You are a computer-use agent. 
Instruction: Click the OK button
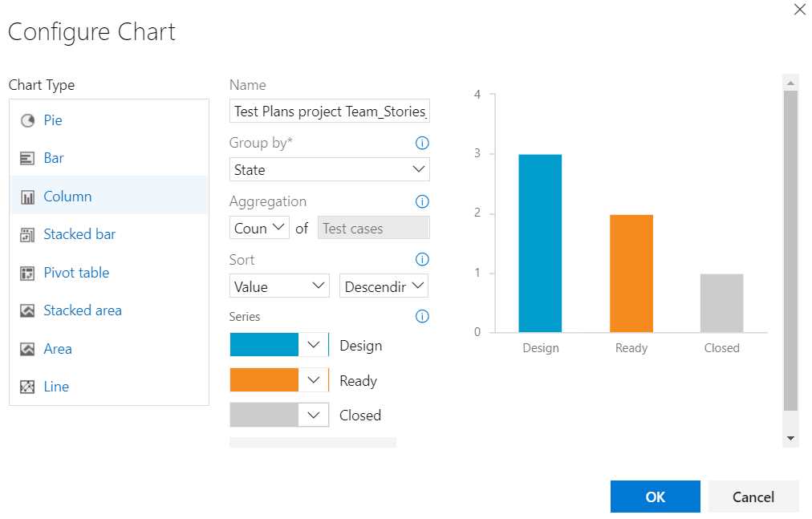click(x=655, y=496)
